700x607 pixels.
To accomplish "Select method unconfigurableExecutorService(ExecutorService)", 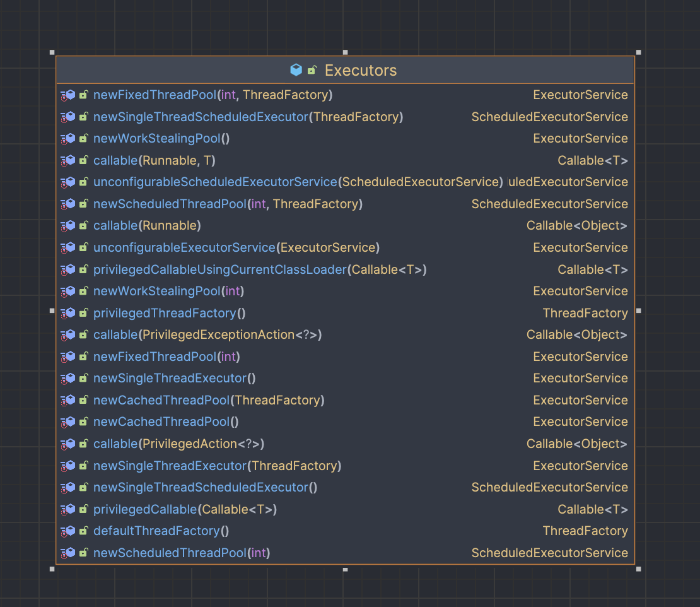I will [236, 247].
